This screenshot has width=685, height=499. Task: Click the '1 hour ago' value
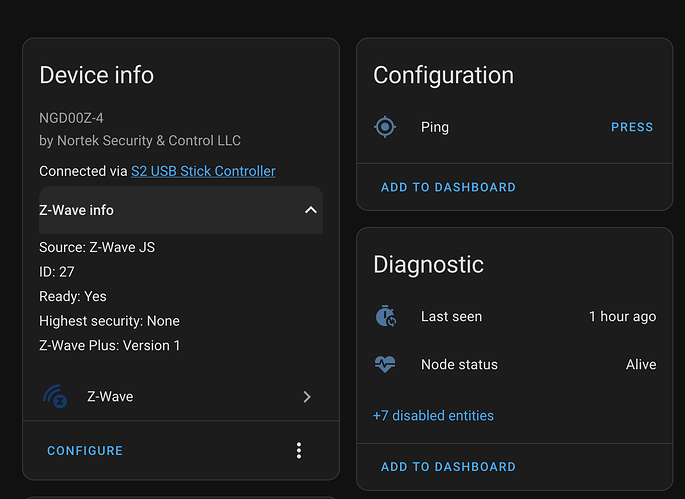623,316
